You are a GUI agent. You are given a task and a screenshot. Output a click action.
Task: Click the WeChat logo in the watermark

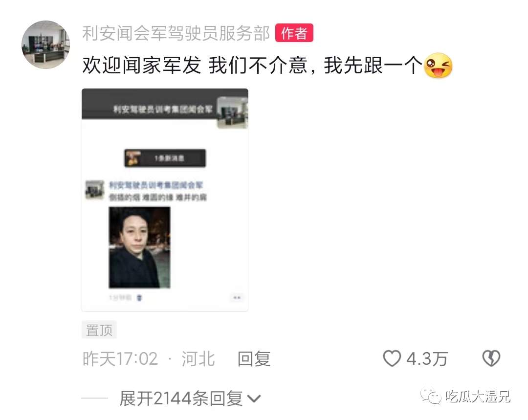(x=430, y=397)
